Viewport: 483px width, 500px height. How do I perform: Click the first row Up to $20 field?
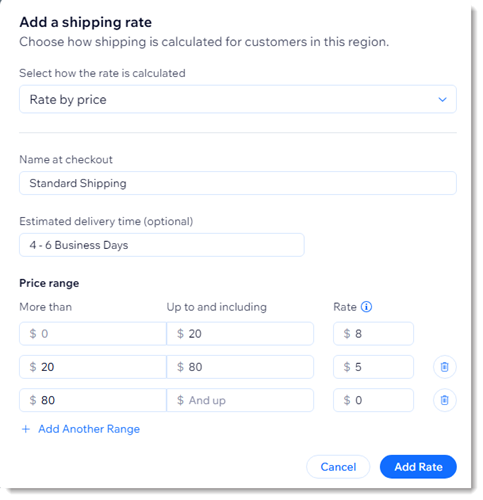click(240, 333)
